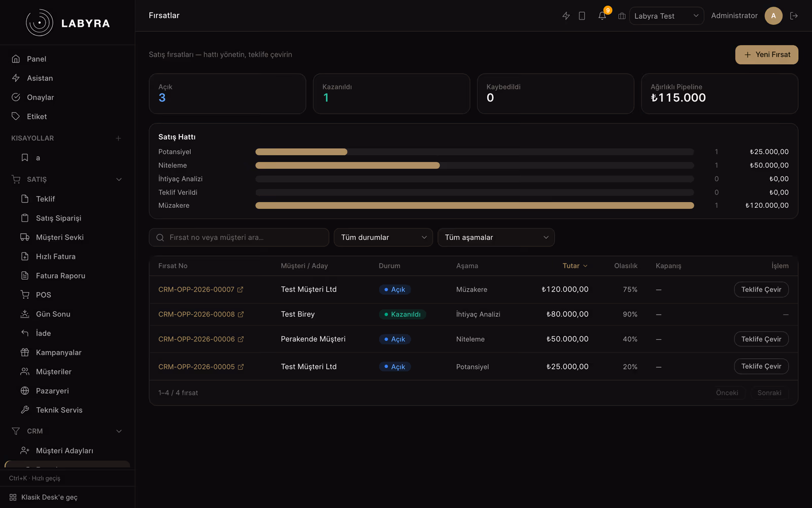This screenshot has width=812, height=508.
Task: Click the Müzakere pipeline bar
Action: [x=475, y=205]
